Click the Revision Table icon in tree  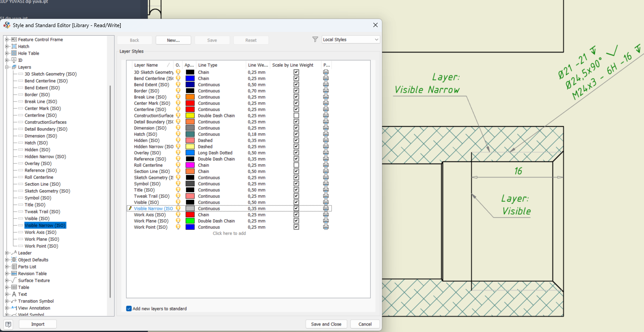click(14, 274)
